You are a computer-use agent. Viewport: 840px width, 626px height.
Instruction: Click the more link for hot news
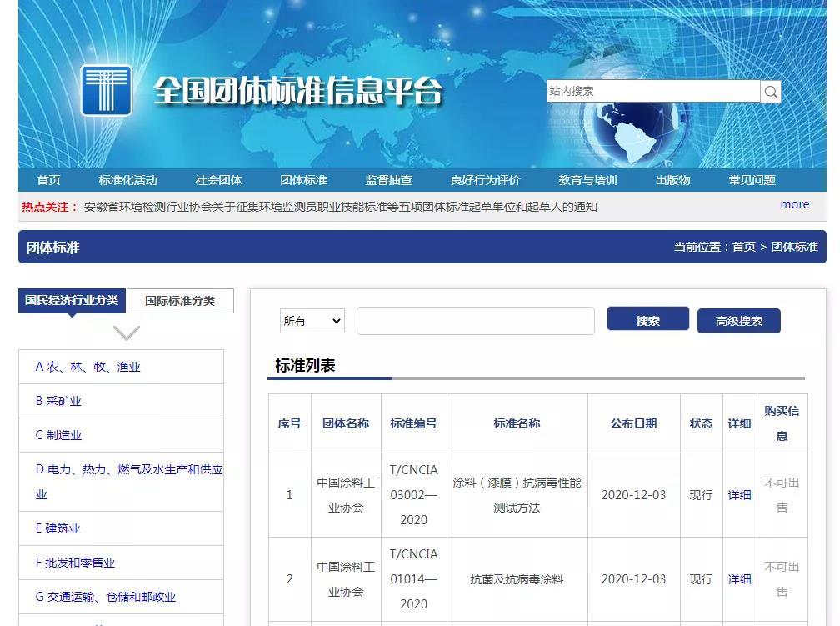click(x=794, y=204)
